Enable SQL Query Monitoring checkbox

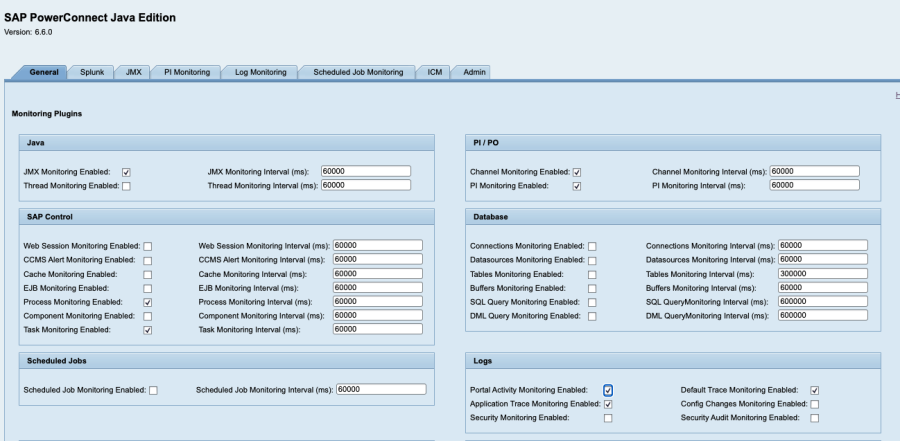[x=592, y=302]
